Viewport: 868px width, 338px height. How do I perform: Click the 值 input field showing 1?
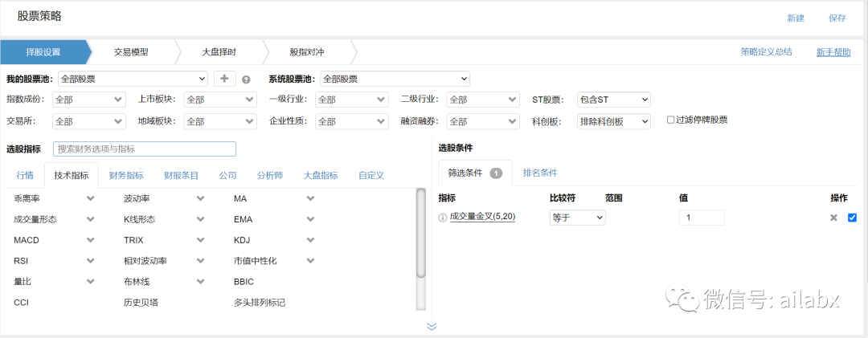[x=702, y=218]
